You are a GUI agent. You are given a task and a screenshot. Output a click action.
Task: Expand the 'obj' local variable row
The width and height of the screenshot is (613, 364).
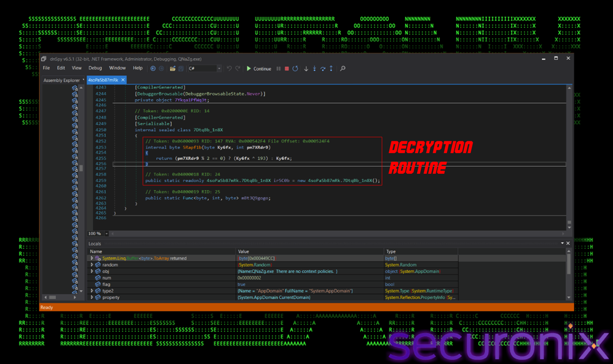92,271
